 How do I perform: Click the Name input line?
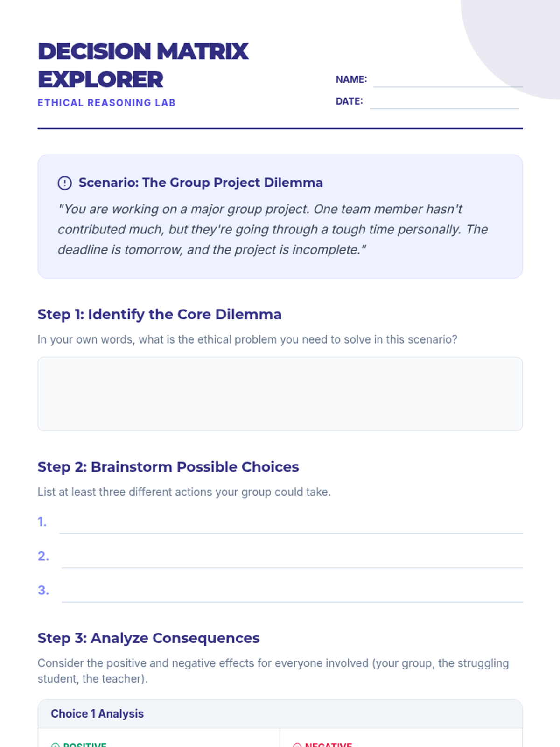pyautogui.click(x=448, y=80)
